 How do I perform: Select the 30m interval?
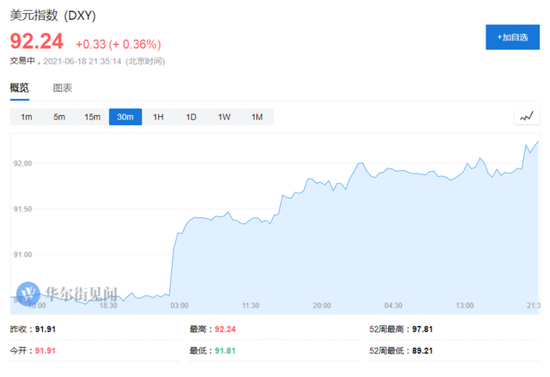[125, 117]
